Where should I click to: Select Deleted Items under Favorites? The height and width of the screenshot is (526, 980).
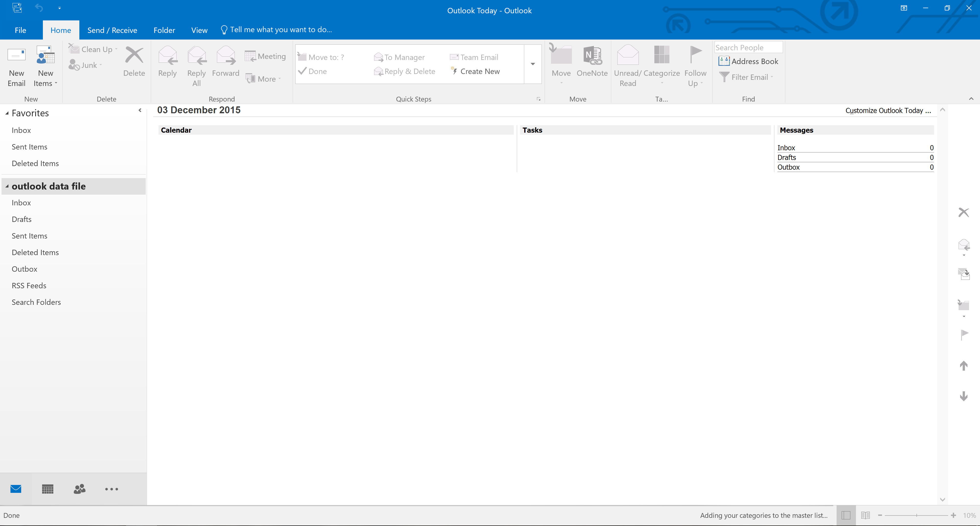coord(35,163)
